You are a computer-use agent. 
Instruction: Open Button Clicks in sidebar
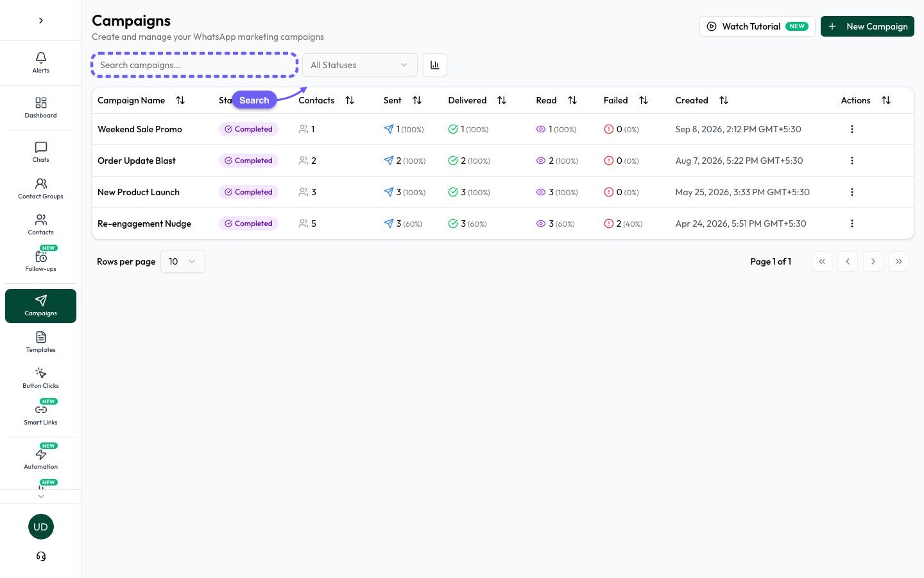point(40,378)
